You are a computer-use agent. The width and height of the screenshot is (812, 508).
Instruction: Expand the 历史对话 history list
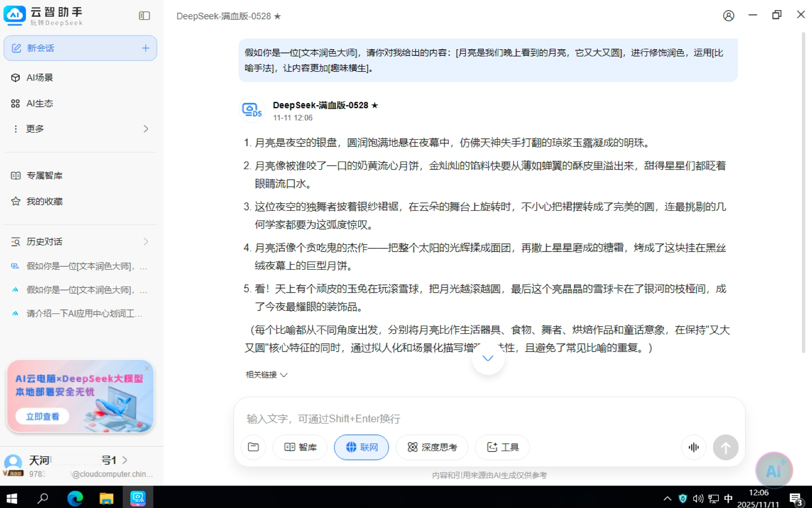(80, 242)
